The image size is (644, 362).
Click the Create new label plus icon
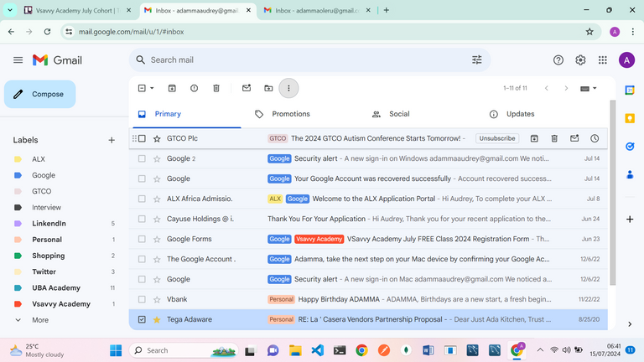point(112,141)
